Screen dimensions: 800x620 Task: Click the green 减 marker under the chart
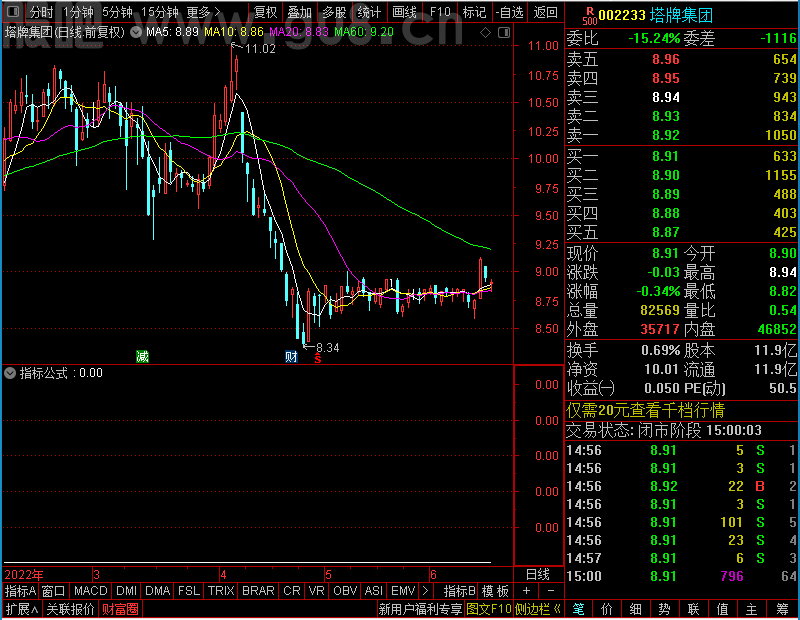(142, 356)
